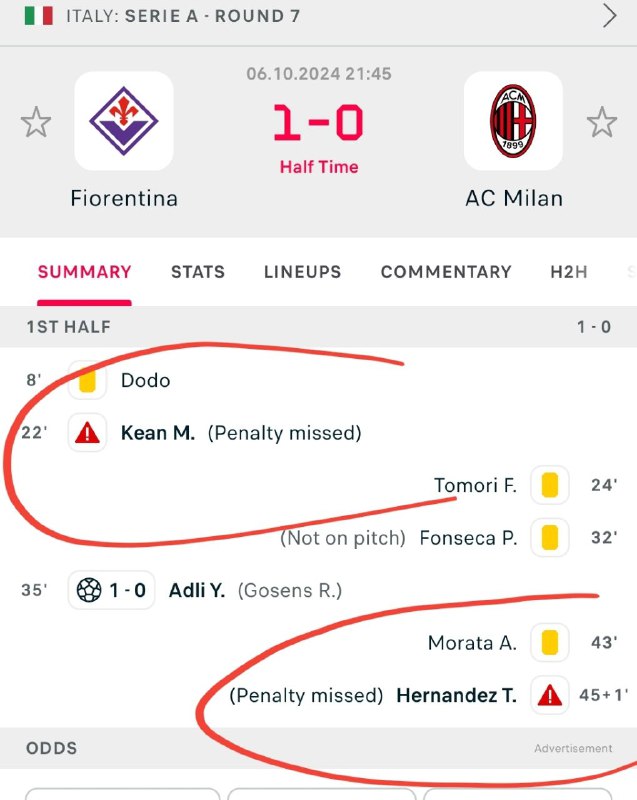637x800 pixels.
Task: Switch to the STATS tab
Action: tap(198, 272)
